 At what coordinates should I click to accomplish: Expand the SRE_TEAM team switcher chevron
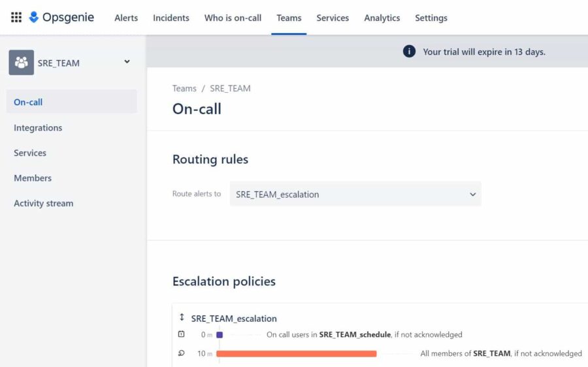click(x=127, y=61)
